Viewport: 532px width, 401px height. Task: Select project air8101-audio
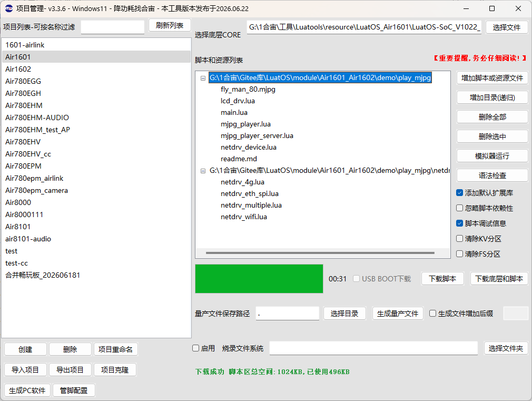coord(96,239)
